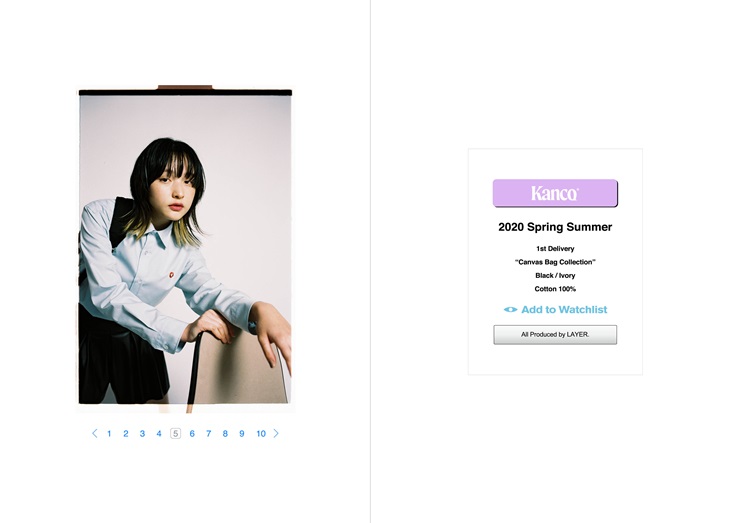
Task: Go to page 2 of the lookbook
Action: click(x=126, y=433)
